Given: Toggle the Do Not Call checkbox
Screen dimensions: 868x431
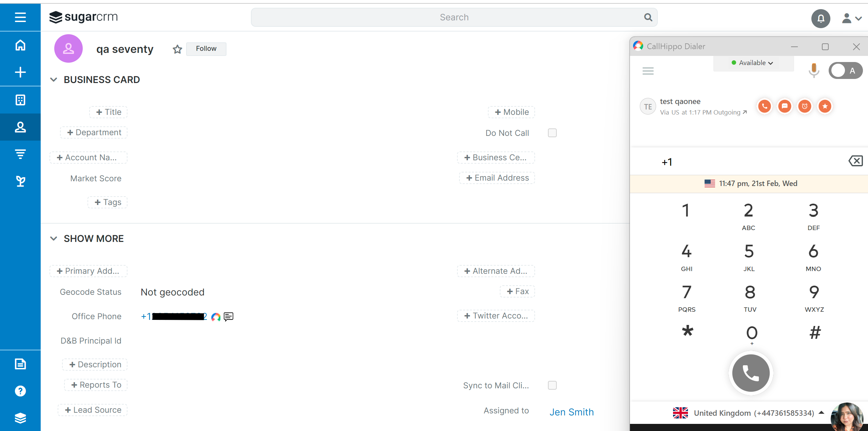Looking at the screenshot, I should [x=552, y=133].
